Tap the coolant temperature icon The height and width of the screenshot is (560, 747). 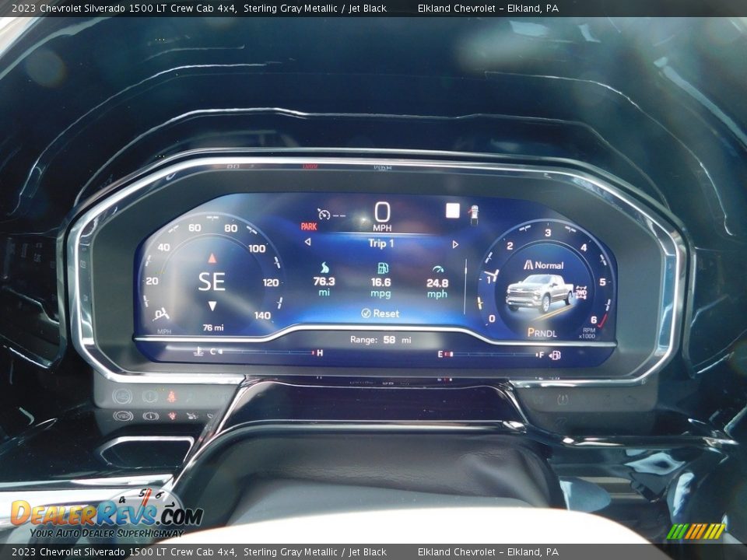(198, 352)
